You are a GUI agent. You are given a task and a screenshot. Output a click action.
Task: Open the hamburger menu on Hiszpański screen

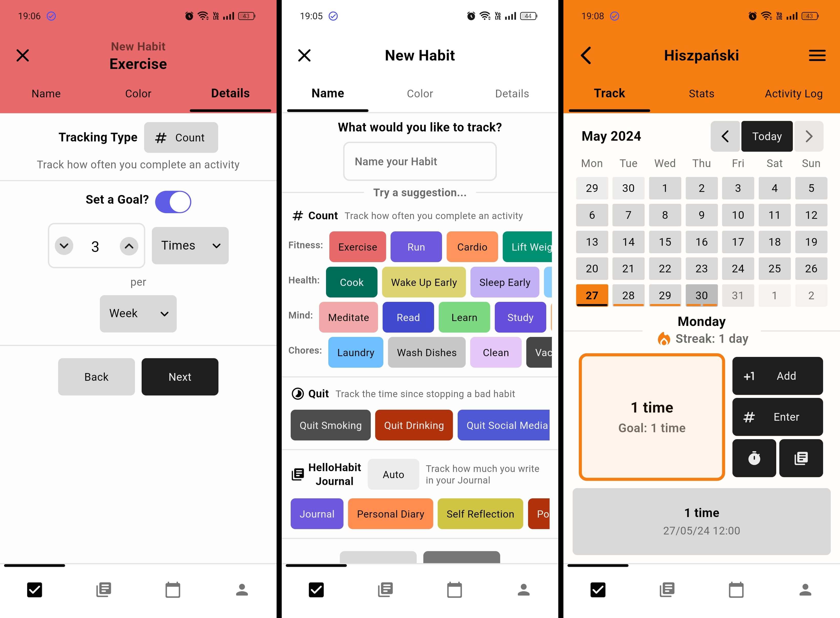click(x=817, y=55)
